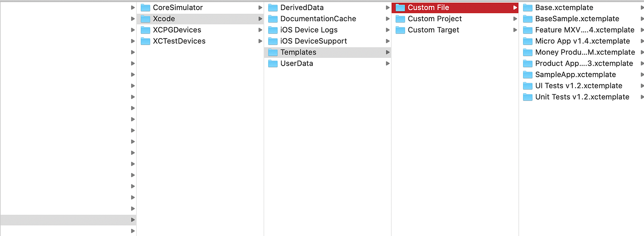Select the BaseSample.xctemplate name

pos(577,19)
